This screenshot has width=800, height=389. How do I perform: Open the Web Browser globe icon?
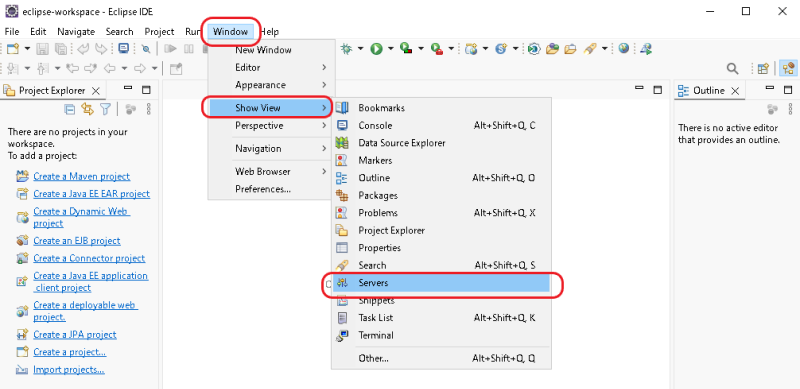[x=623, y=48]
